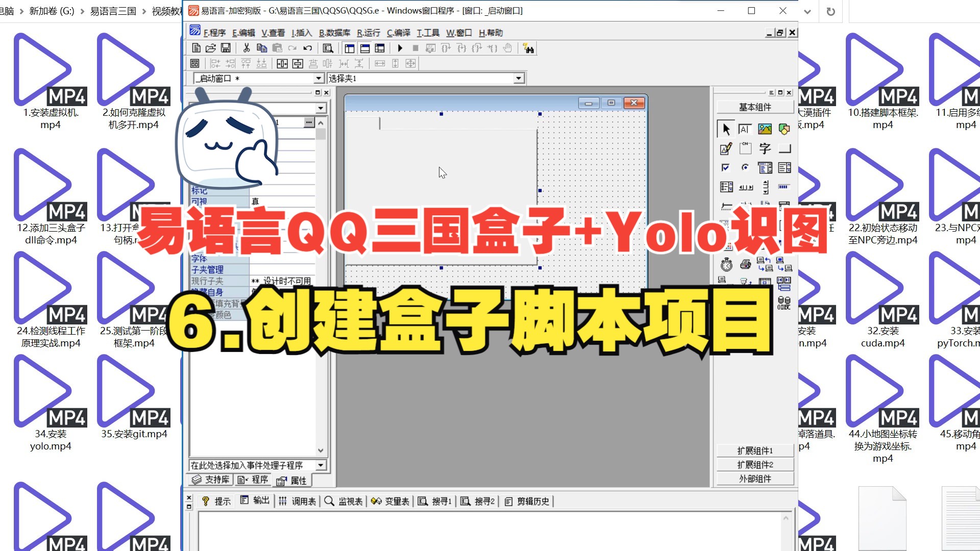Run the program with the play icon
The height and width of the screenshot is (551, 980).
400,48
